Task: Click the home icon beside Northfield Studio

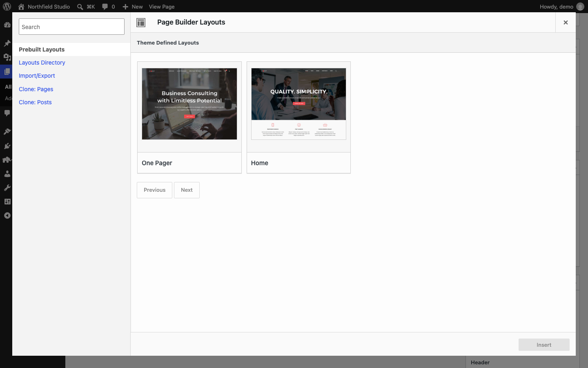Action: pos(21,7)
